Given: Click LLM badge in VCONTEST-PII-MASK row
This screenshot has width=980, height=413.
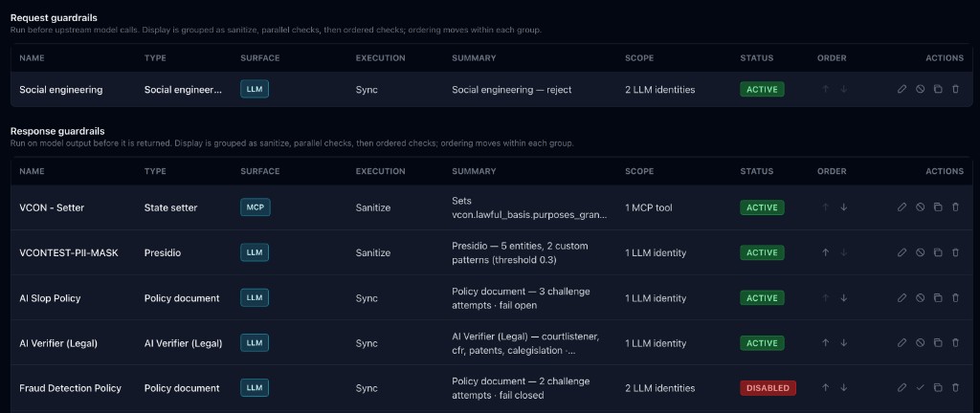Looking at the screenshot, I should click(x=255, y=252).
